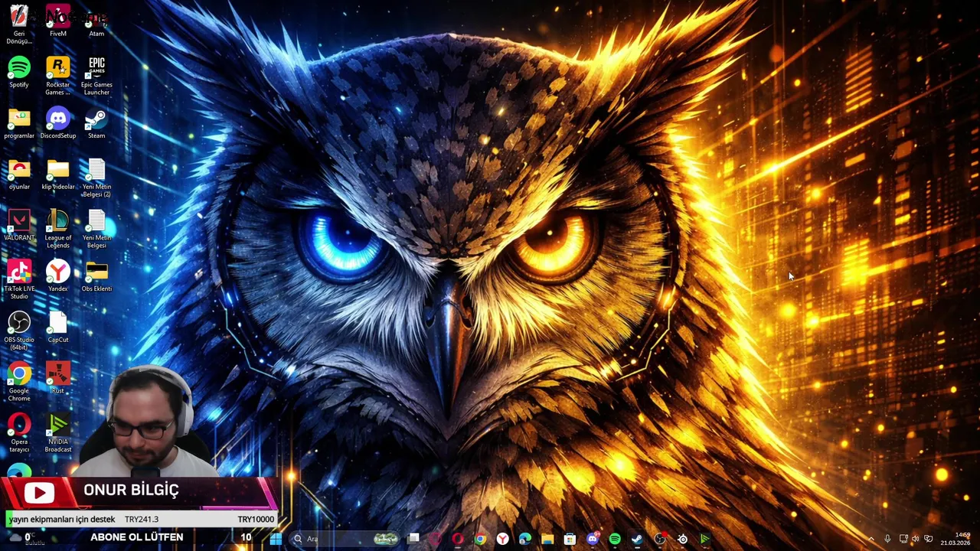Open Yandex browser from the taskbar
This screenshot has width=980, height=551.
(x=502, y=539)
